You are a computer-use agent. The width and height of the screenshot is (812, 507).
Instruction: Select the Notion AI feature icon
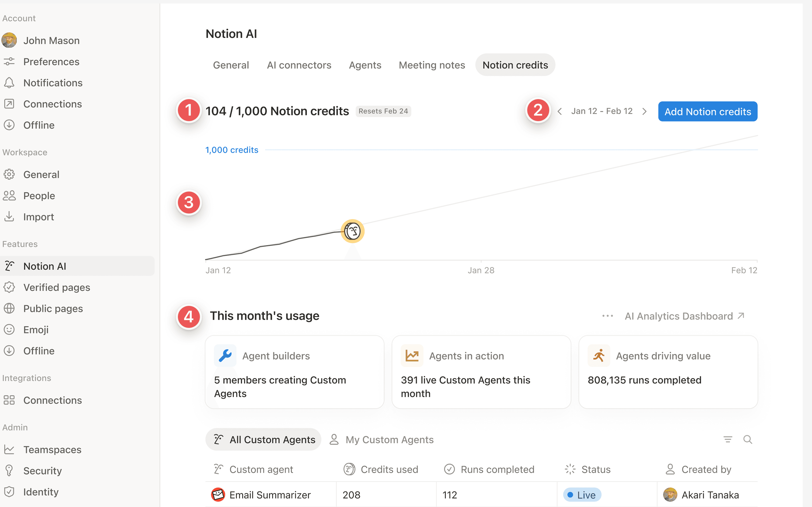tap(9, 266)
